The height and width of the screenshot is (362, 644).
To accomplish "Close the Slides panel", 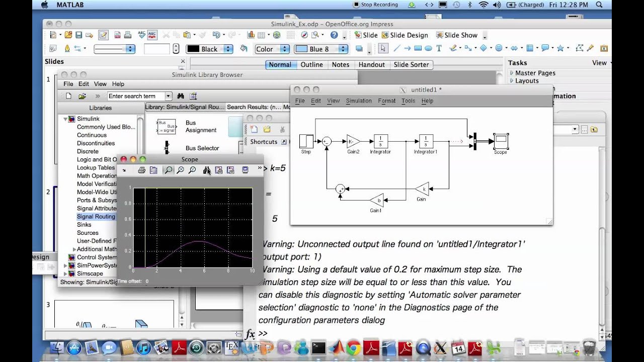I will coord(183,61).
